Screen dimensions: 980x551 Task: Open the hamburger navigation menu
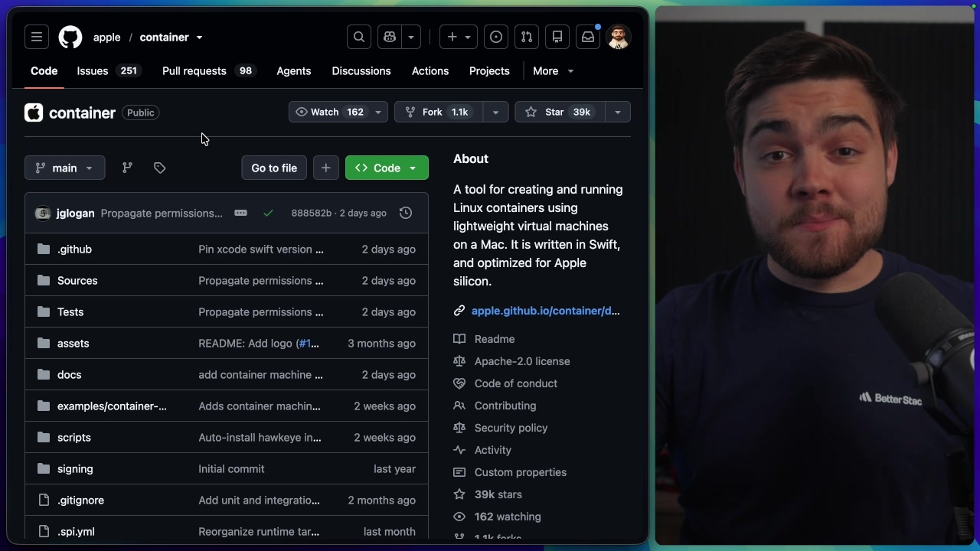(x=37, y=37)
